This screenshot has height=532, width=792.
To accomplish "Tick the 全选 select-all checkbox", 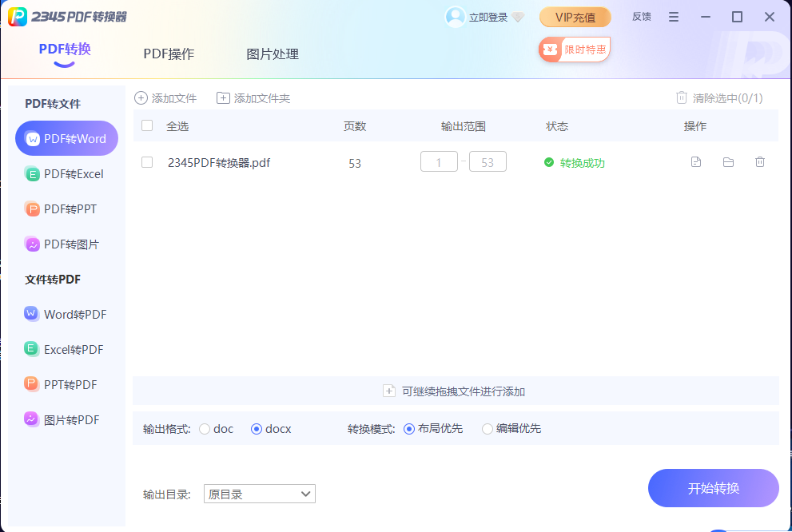I will [147, 125].
